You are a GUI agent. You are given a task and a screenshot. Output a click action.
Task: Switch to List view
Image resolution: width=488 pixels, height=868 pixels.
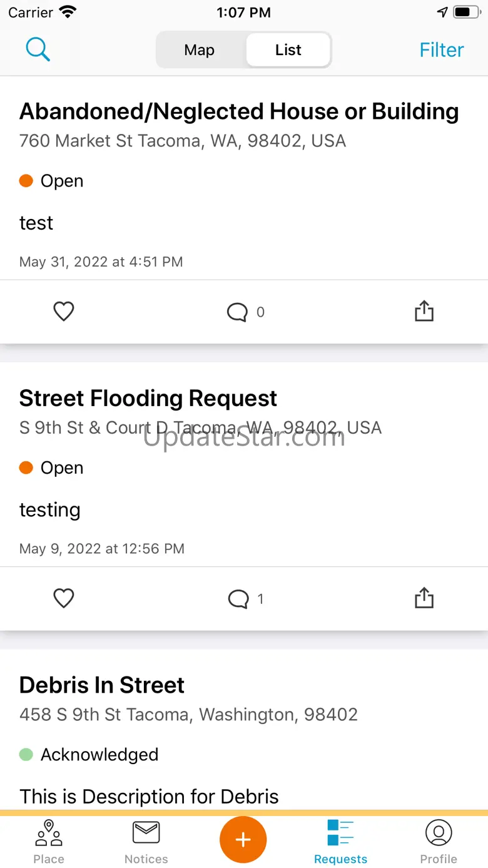click(x=288, y=50)
